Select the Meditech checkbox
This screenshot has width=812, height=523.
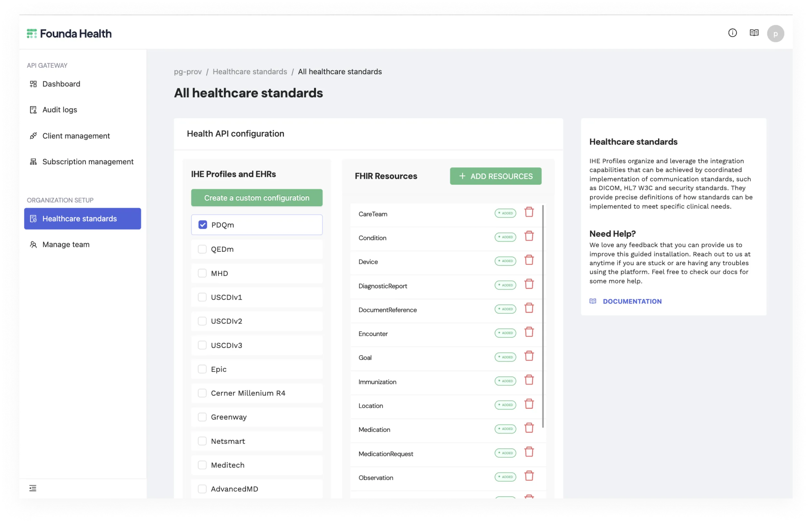pyautogui.click(x=202, y=465)
